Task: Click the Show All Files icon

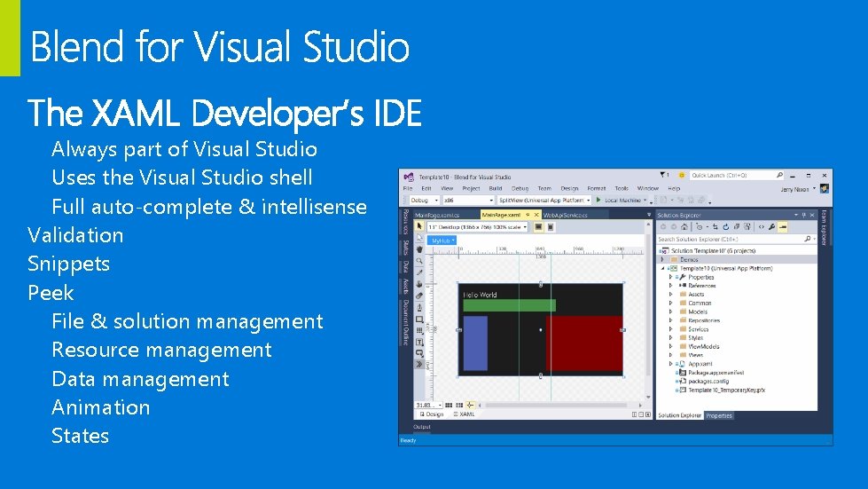Action: [x=747, y=226]
